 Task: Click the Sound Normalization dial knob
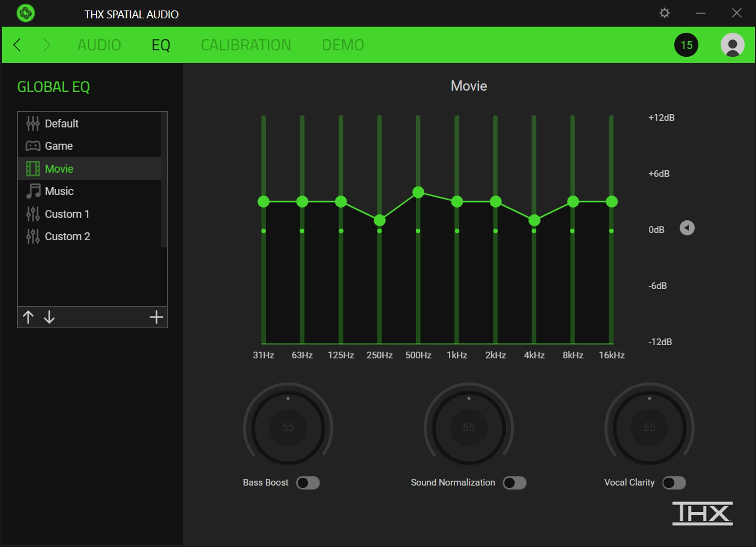click(469, 428)
